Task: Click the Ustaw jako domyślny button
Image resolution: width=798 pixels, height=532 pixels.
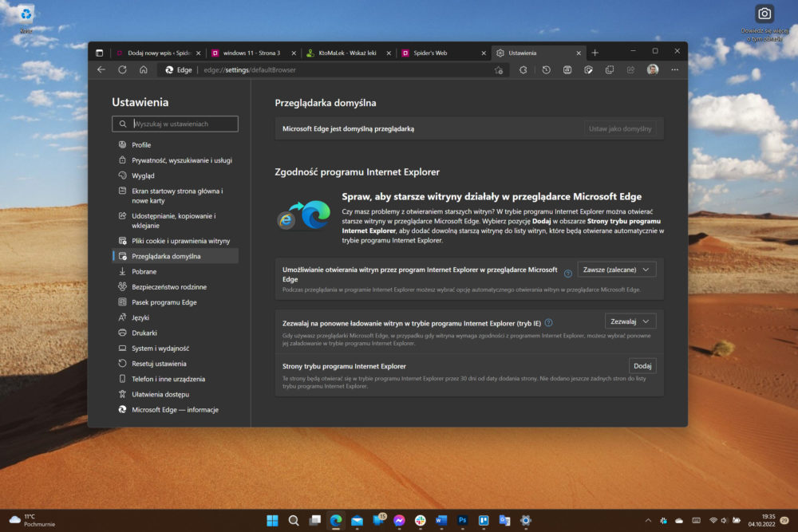Action: (620, 128)
